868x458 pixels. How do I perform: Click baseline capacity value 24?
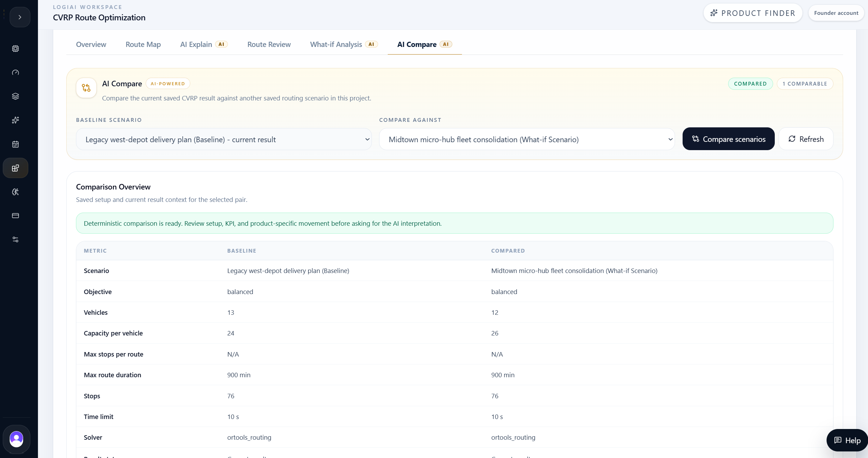pos(231,333)
